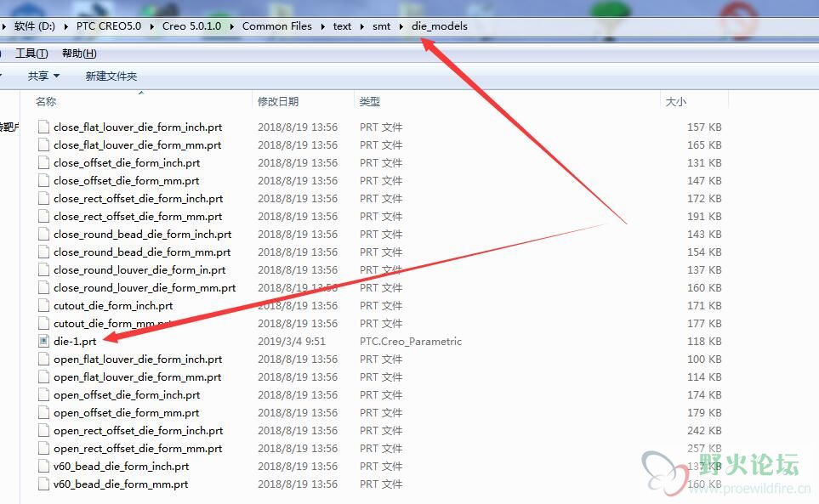The width and height of the screenshot is (819, 504).
Task: Click the file icon of open_flat_louver_die_form_inch.prt
Action: pyautogui.click(x=44, y=359)
